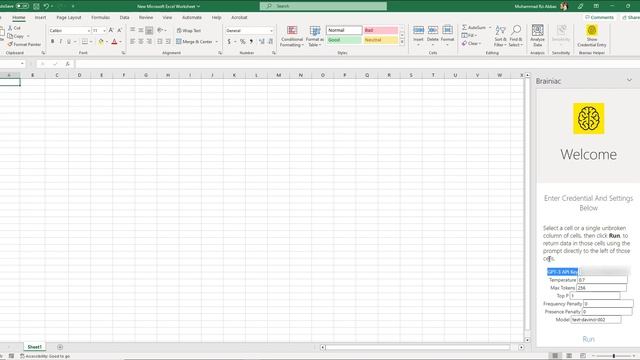Viewport: 640px width, 360px height.
Task: Open the font name dropdown
Action: (x=89, y=31)
